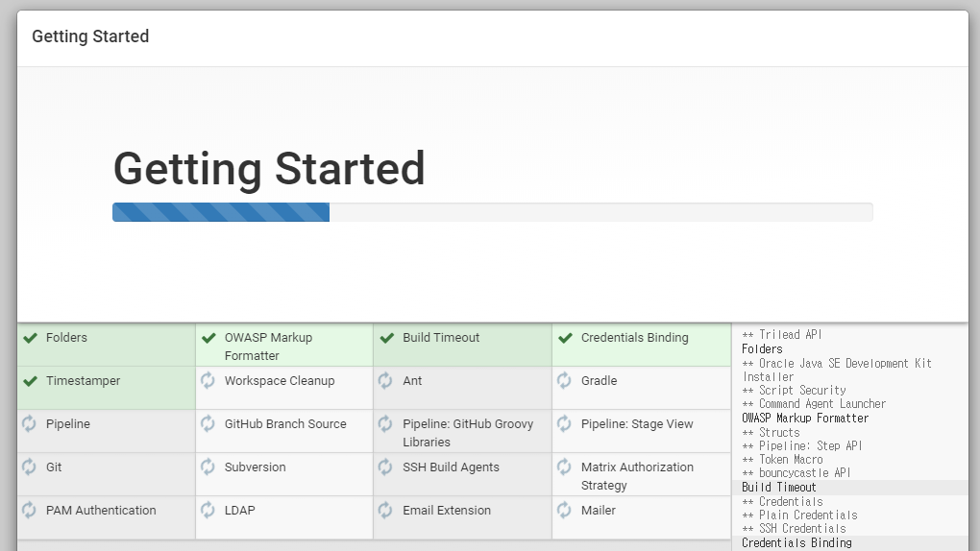Click the pending spinner icon beside LDAP
This screenshot has height=551, width=980.
208,510
